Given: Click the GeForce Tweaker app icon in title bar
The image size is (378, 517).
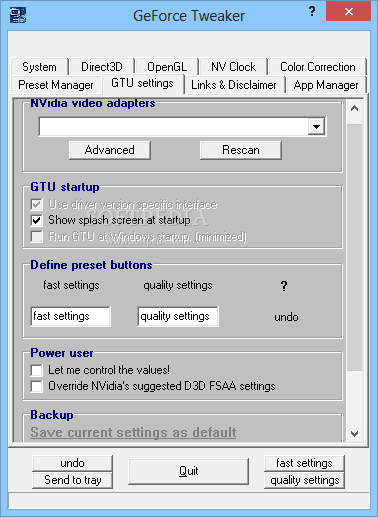Looking at the screenshot, I should (18, 15).
